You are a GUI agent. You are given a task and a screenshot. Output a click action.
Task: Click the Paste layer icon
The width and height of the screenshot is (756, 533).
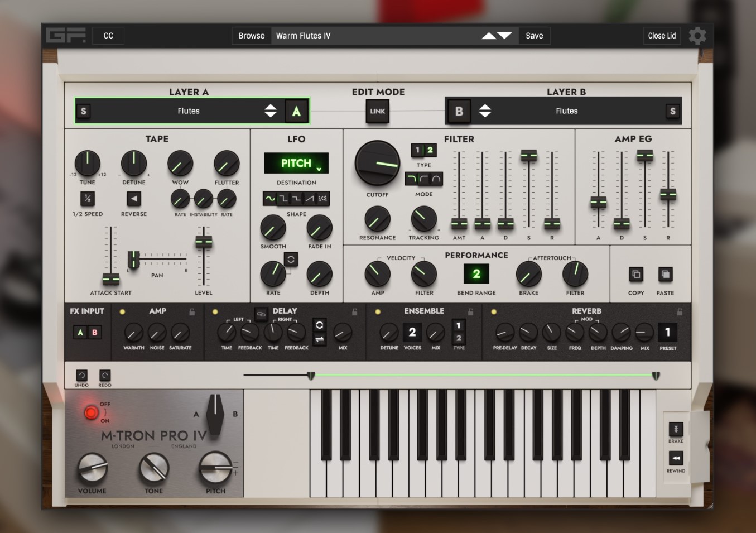(x=665, y=275)
